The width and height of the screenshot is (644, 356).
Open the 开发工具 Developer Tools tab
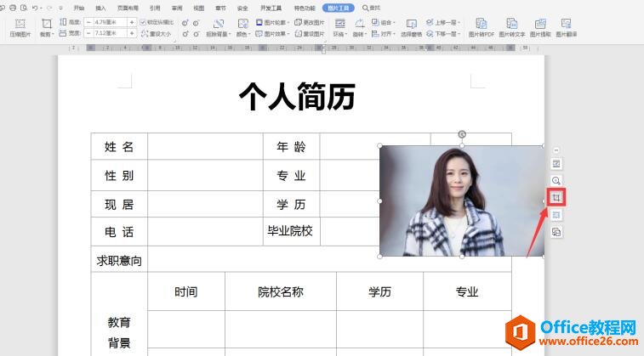pyautogui.click(x=271, y=8)
